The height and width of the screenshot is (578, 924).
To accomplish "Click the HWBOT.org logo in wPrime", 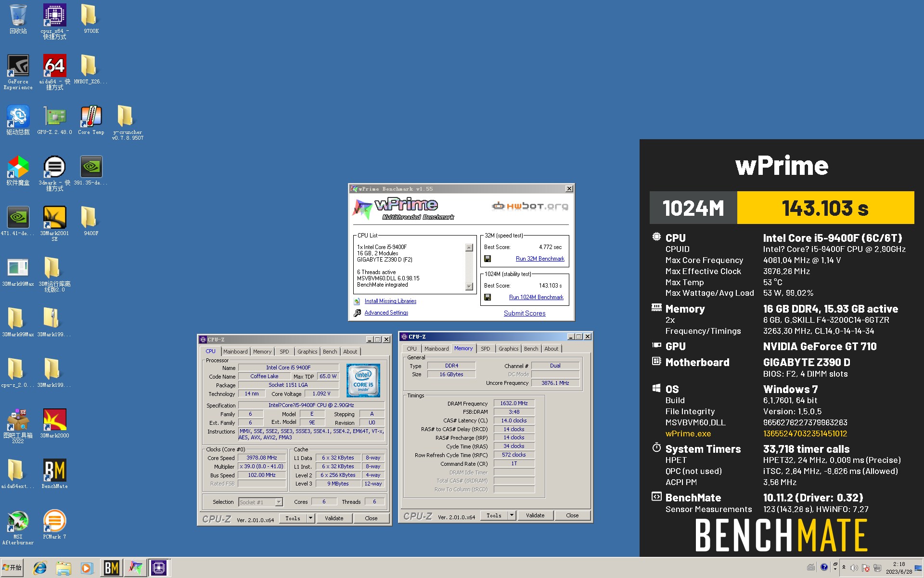I will pyautogui.click(x=530, y=206).
